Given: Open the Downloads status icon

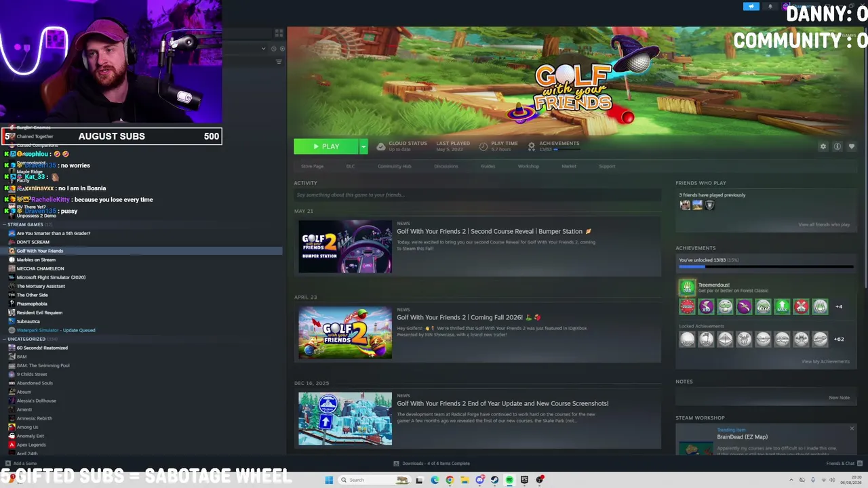Looking at the screenshot, I should (396, 464).
